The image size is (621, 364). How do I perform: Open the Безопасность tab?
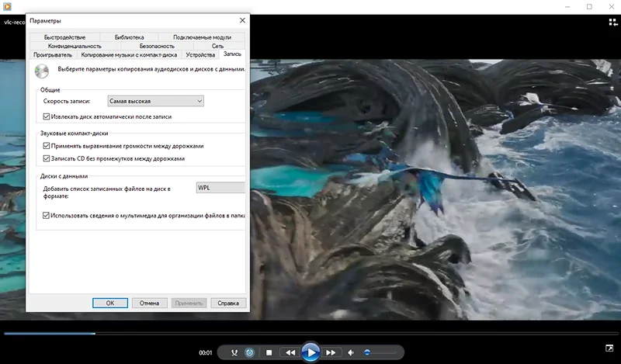(157, 46)
